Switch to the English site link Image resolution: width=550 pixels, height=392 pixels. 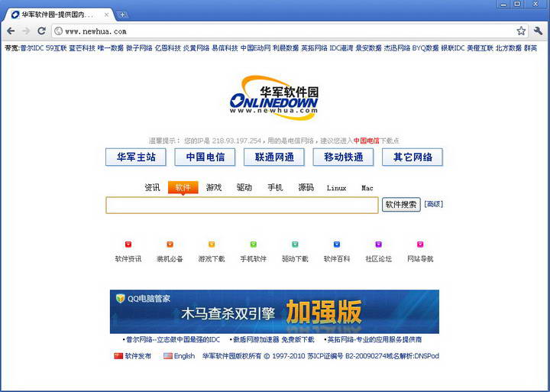pyautogui.click(x=184, y=356)
